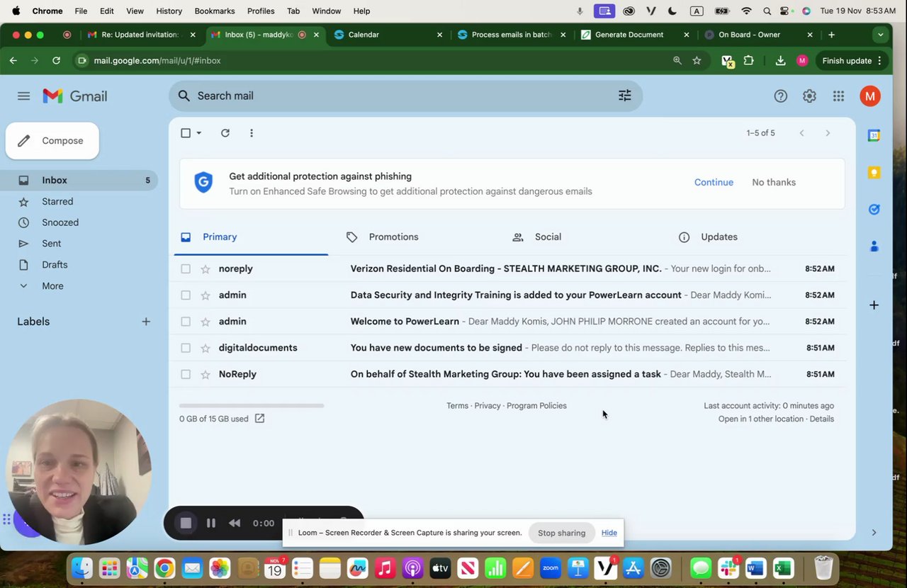Image resolution: width=907 pixels, height=588 pixels.
Task: Click the Terms link
Action: tap(457, 406)
